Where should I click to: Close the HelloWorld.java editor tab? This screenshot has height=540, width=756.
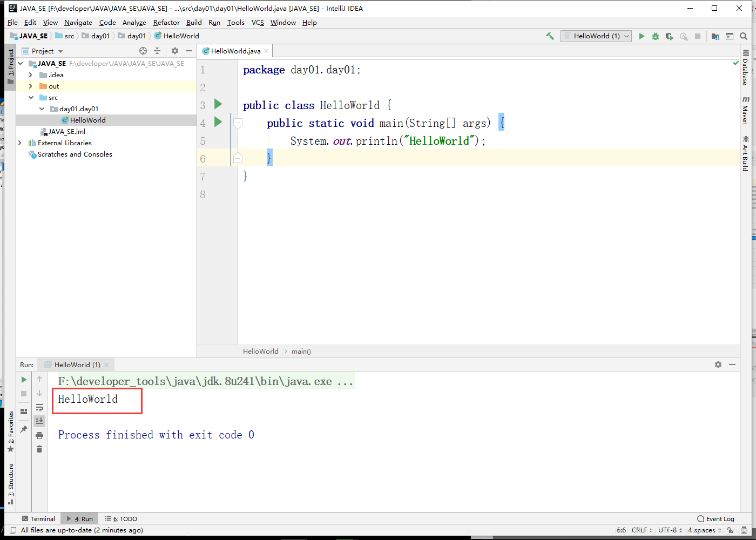tap(266, 51)
